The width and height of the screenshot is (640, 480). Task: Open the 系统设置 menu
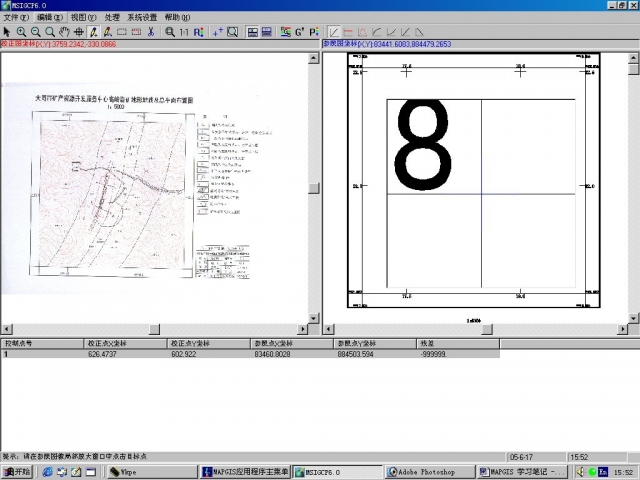pyautogui.click(x=141, y=18)
